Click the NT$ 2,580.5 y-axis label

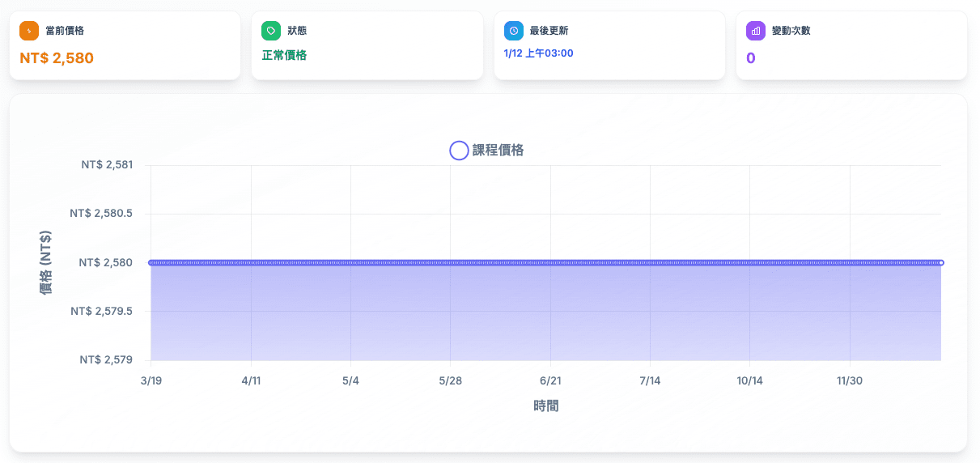(101, 214)
